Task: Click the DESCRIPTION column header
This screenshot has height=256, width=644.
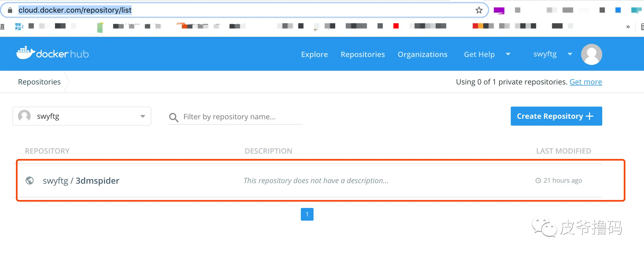Action: click(x=268, y=151)
